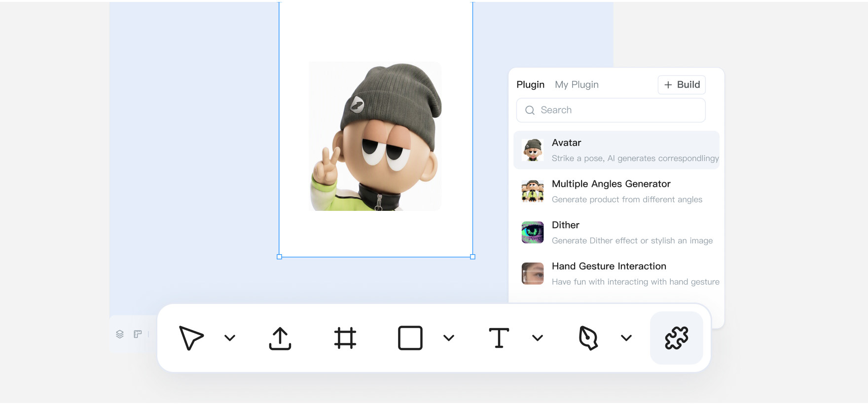Click the Dither eye thumbnail

click(533, 233)
